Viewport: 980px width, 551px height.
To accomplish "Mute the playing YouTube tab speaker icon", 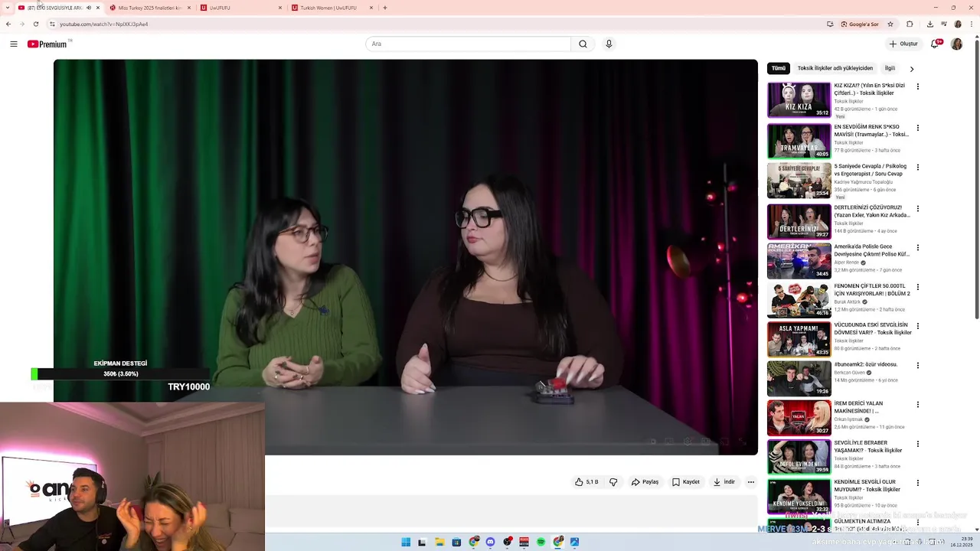I will (x=89, y=8).
